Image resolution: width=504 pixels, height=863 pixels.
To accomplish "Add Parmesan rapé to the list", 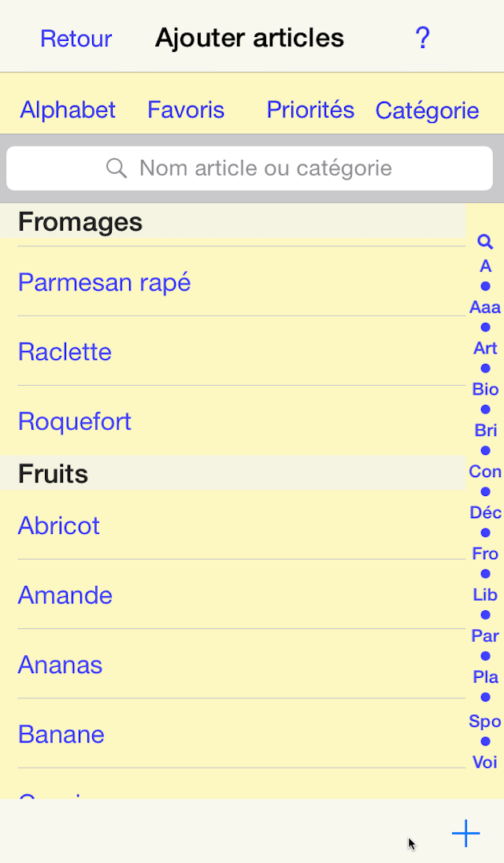I will pos(105,282).
